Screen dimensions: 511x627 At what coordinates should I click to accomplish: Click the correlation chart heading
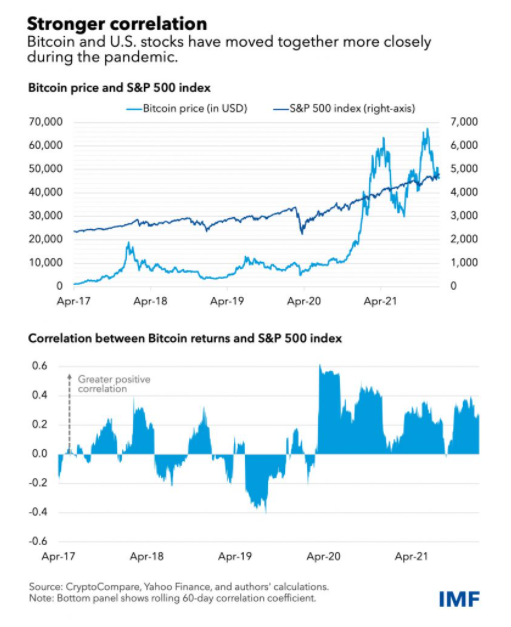(185, 339)
